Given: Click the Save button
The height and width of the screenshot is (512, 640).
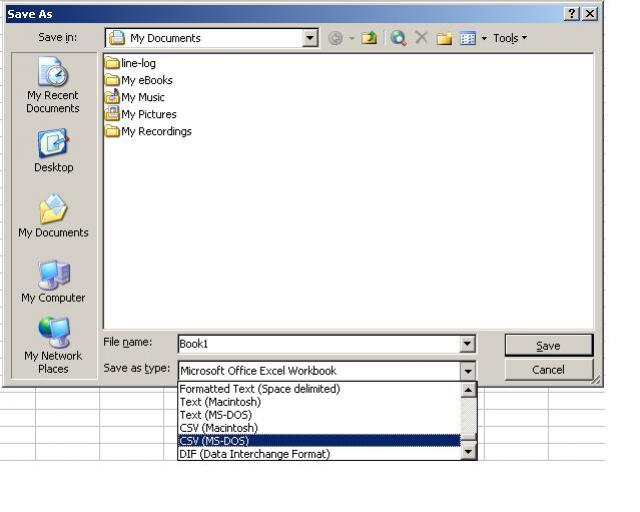Looking at the screenshot, I should tap(548, 345).
